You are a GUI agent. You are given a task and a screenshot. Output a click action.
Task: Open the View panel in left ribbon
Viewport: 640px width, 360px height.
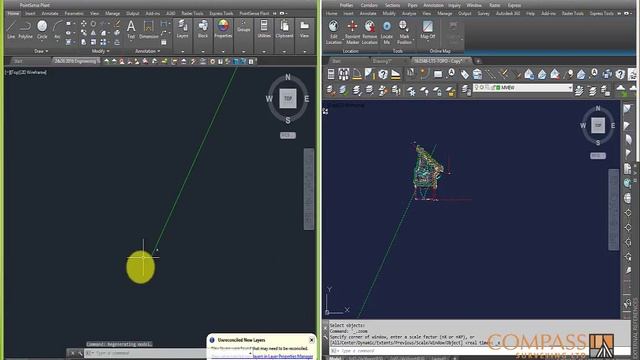coord(304,29)
